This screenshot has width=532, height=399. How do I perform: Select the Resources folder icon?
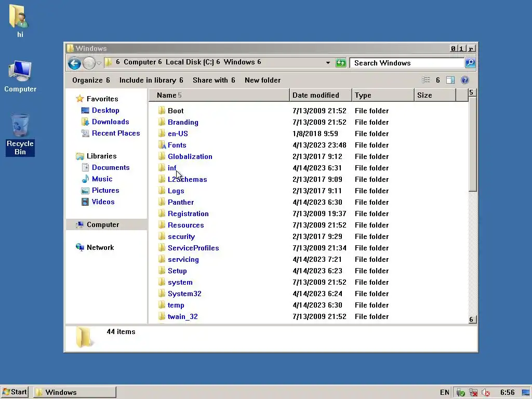(x=162, y=225)
